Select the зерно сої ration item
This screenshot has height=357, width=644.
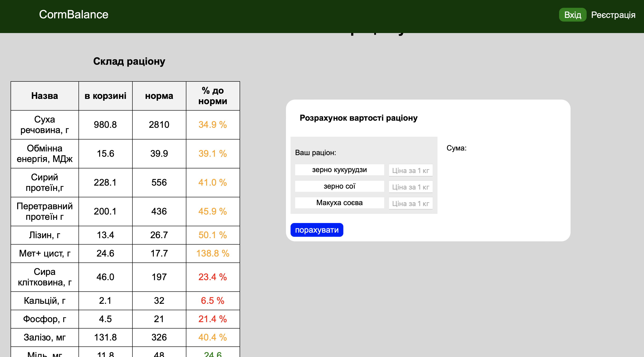(x=339, y=187)
